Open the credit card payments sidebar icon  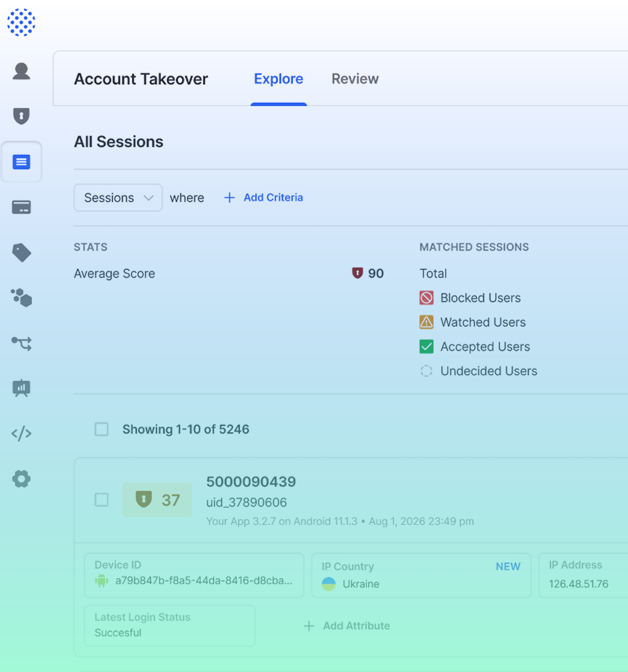21,207
